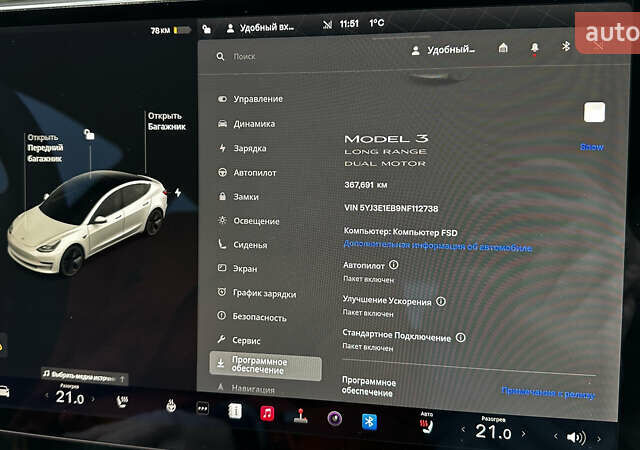The image size is (640, 450).
Task: Tap the notification bell icon
Action: pyautogui.click(x=534, y=48)
